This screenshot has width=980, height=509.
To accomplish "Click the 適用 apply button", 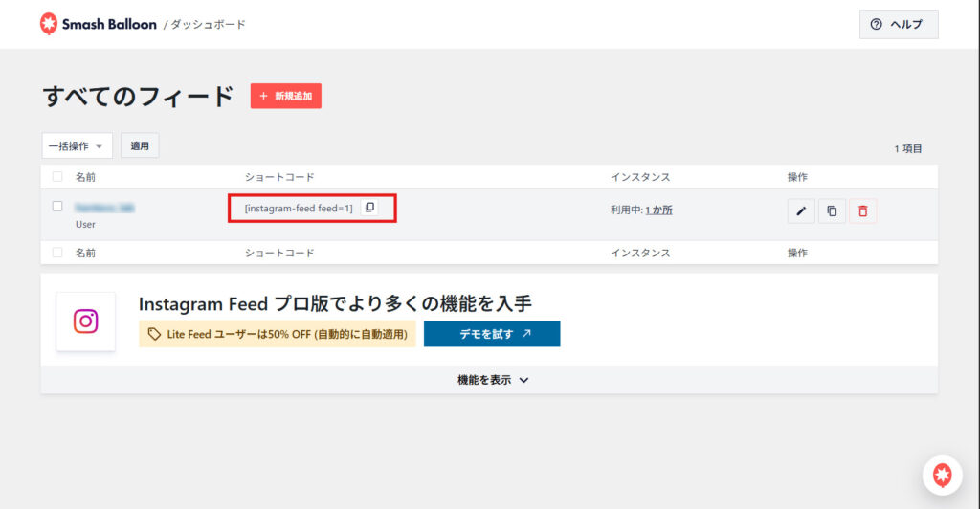I will pos(140,145).
